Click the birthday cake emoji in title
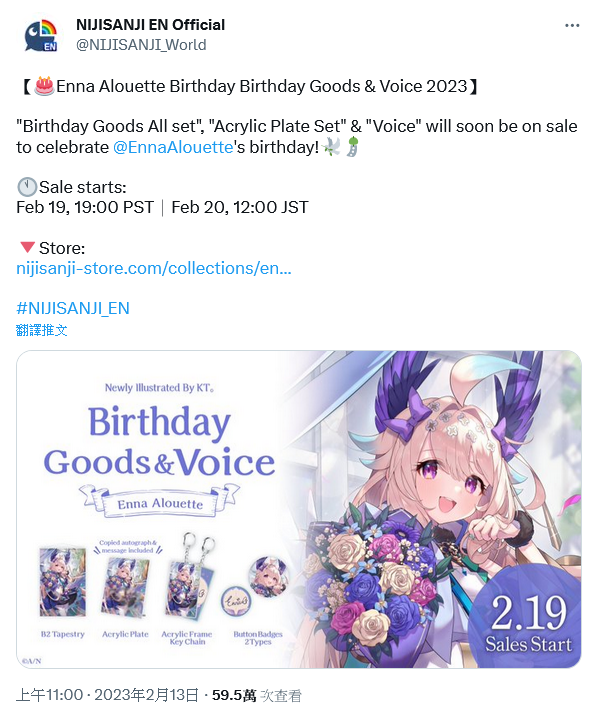 (44, 86)
